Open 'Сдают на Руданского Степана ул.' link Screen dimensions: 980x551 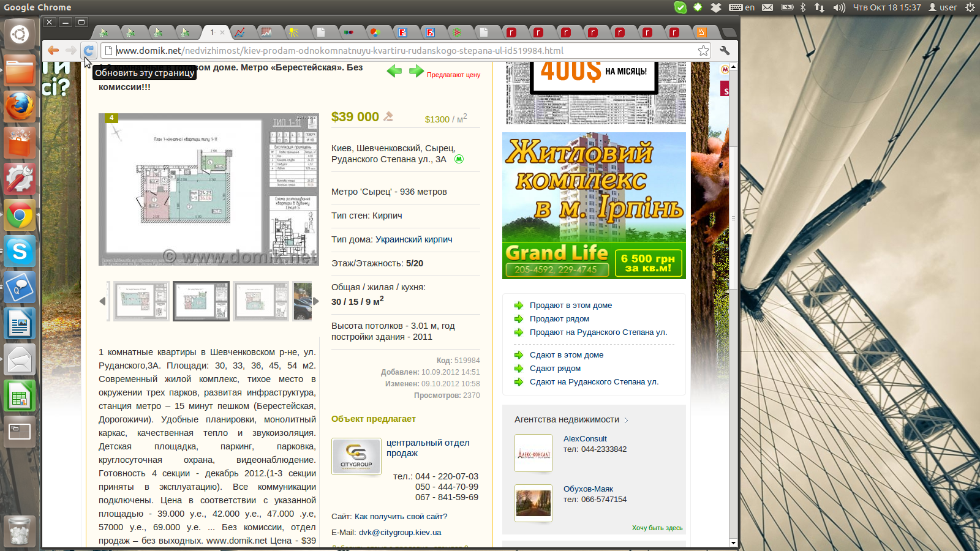pyautogui.click(x=594, y=382)
